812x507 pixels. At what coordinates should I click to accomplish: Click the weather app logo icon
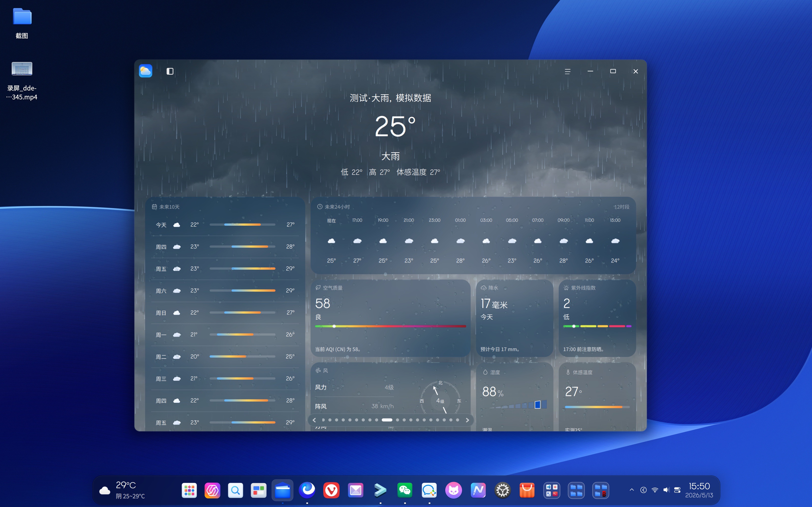[x=146, y=71]
